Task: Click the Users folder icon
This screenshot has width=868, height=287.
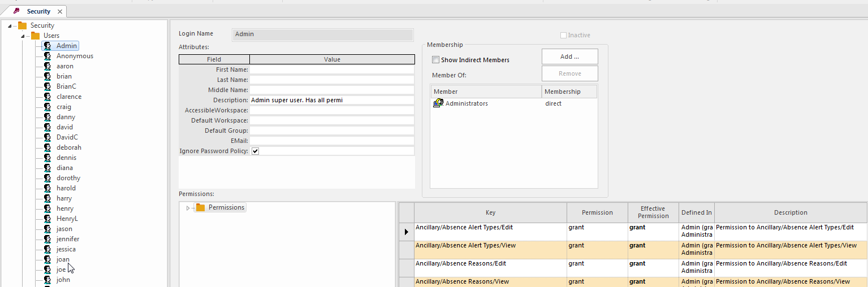Action: pyautogui.click(x=36, y=36)
